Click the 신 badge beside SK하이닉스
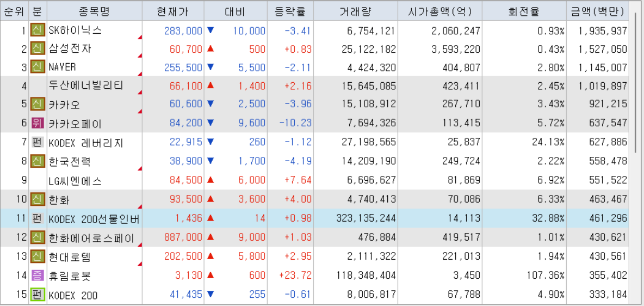This screenshot has width=644, height=306. click(x=38, y=30)
